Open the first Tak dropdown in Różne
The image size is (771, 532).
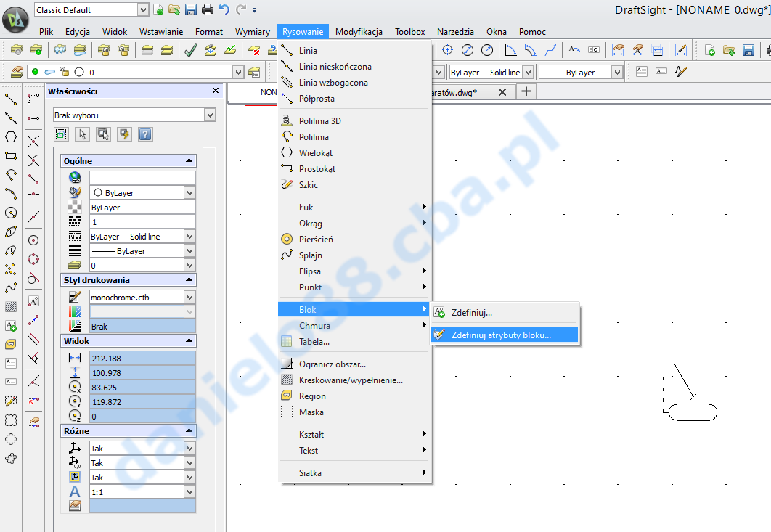(x=189, y=448)
